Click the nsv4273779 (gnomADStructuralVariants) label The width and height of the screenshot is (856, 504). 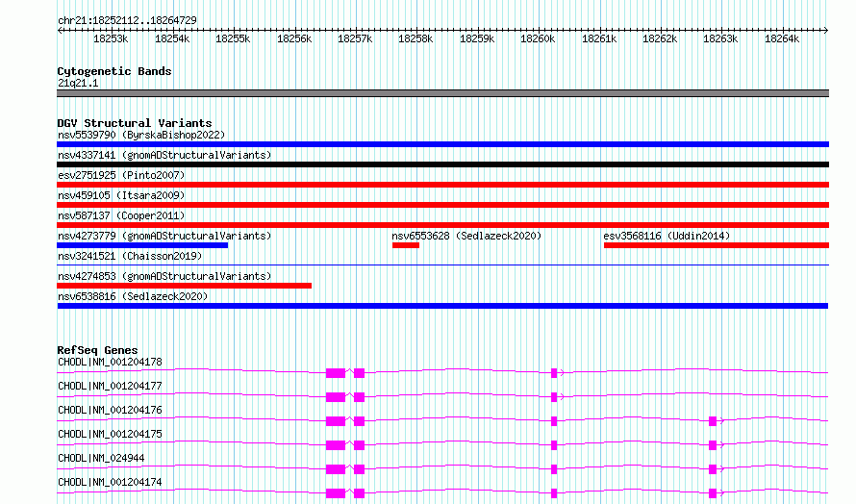pyautogui.click(x=164, y=236)
